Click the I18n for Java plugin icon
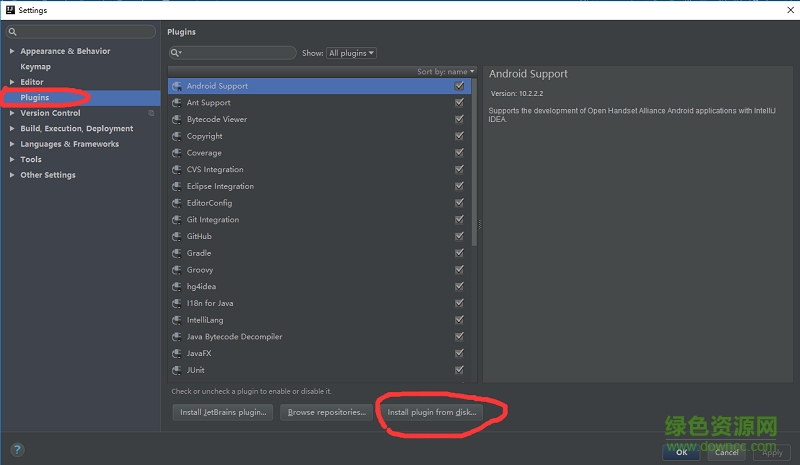 (177, 303)
